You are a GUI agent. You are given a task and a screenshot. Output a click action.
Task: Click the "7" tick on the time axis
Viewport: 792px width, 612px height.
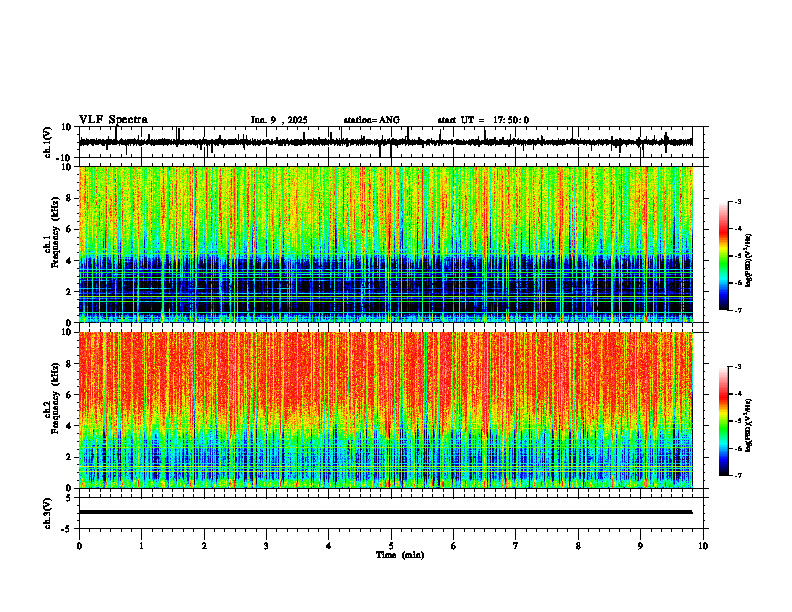click(x=516, y=546)
